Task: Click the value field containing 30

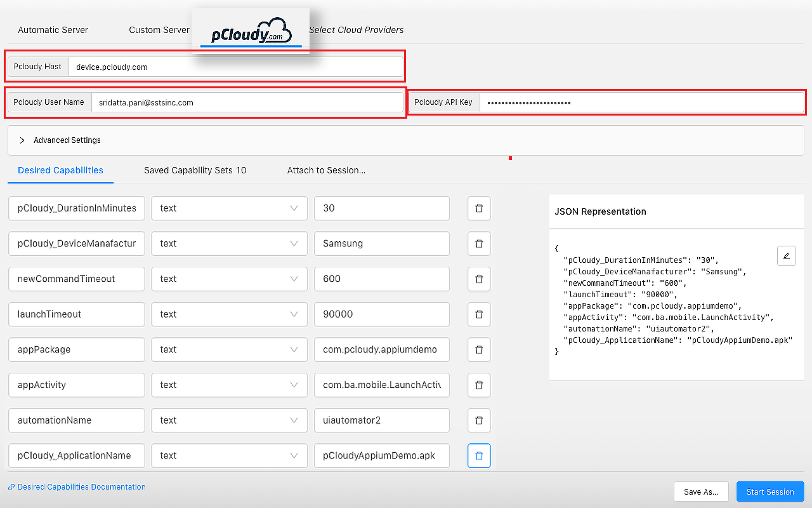Action: (x=382, y=208)
